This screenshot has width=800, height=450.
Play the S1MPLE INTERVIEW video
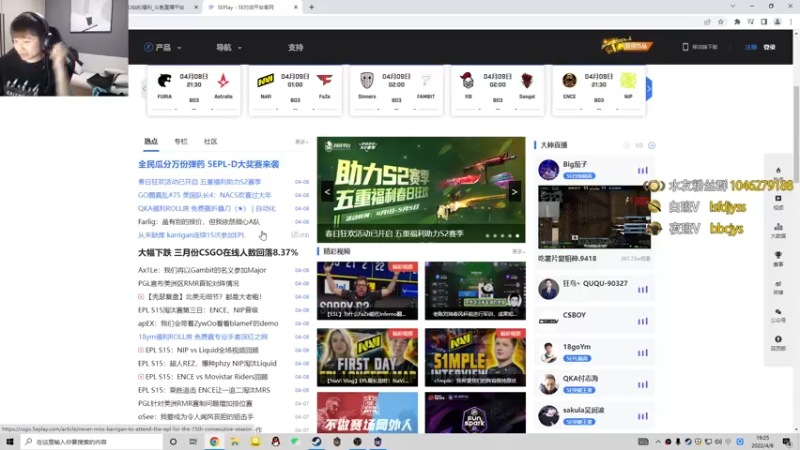pos(475,358)
